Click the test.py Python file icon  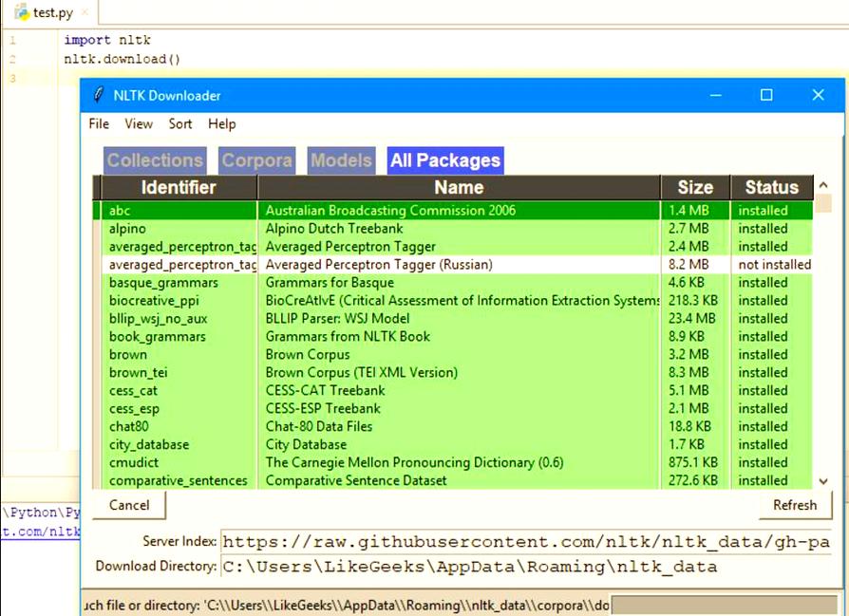pyautogui.click(x=22, y=12)
